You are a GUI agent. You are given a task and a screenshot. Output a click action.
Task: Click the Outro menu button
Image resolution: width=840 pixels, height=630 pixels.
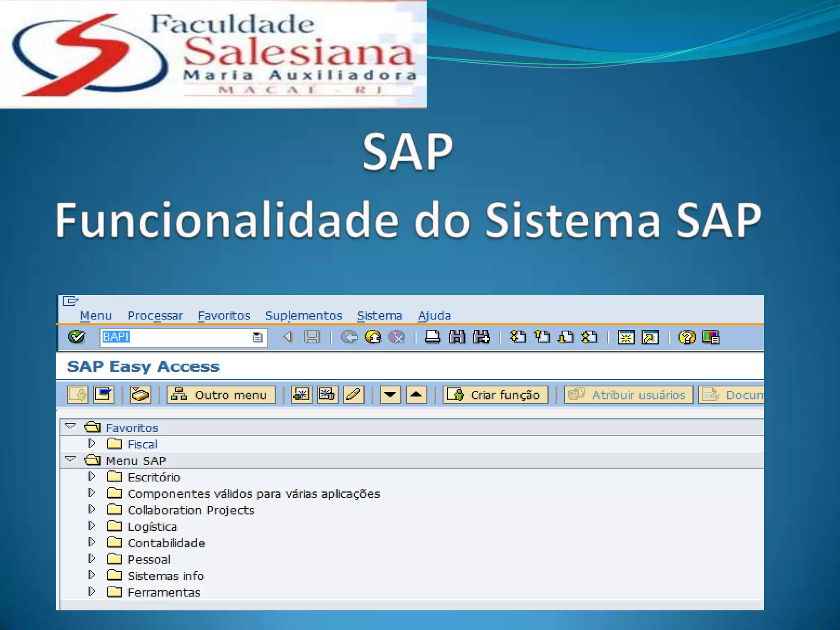(x=221, y=395)
